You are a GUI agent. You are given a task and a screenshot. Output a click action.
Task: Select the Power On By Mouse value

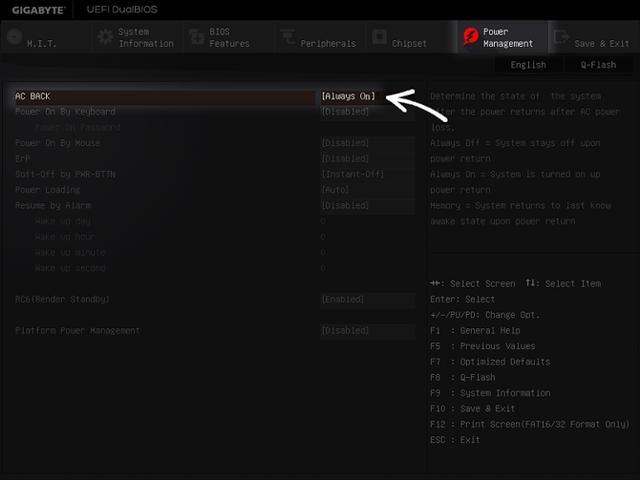click(x=345, y=143)
